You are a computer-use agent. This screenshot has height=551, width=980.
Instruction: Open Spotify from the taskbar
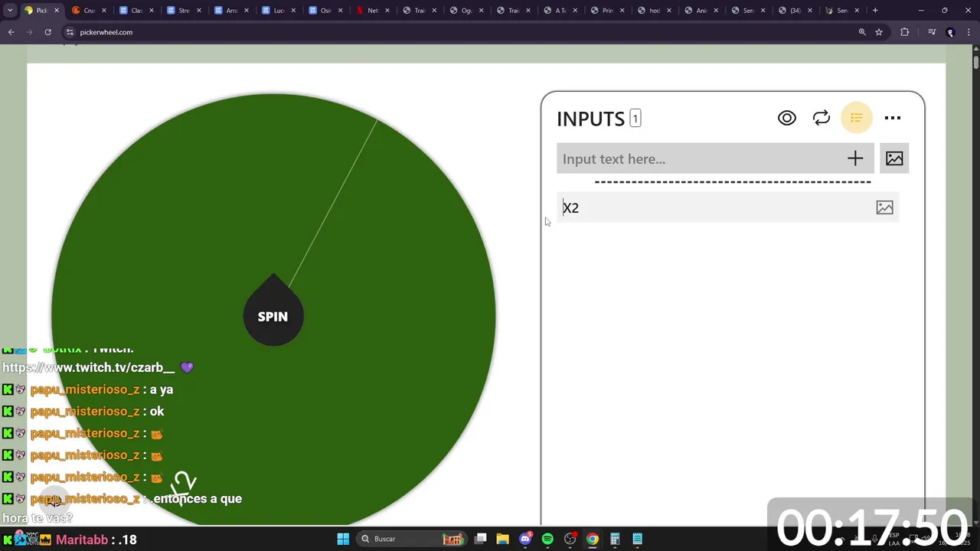click(x=547, y=539)
